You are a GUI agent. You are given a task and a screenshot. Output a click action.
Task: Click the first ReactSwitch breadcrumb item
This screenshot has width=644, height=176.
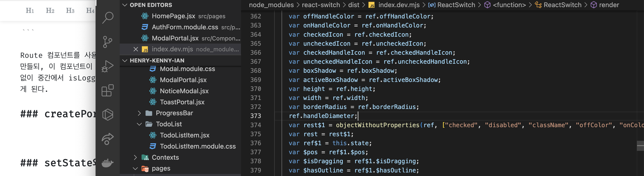456,5
